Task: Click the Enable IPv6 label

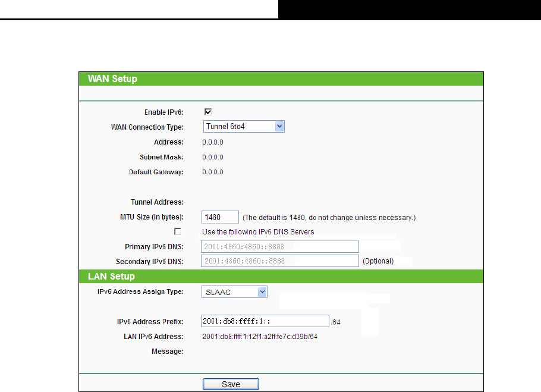Action: click(x=164, y=112)
